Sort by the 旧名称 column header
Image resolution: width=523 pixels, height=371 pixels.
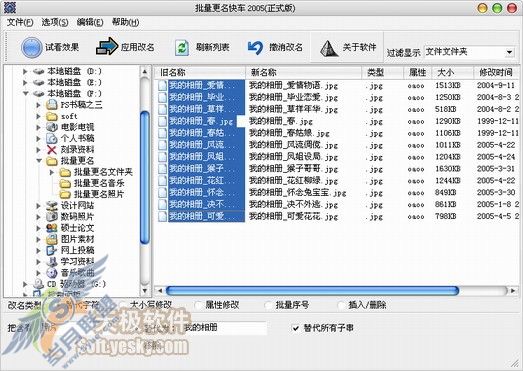tap(200, 72)
